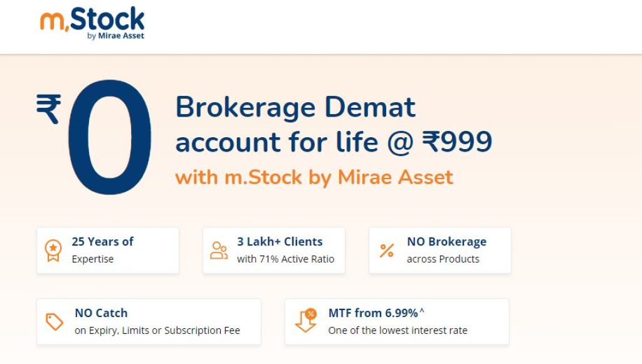Screen dimensions: 642x364
Task: Click the price tag icon
Action: pyautogui.click(x=55, y=322)
